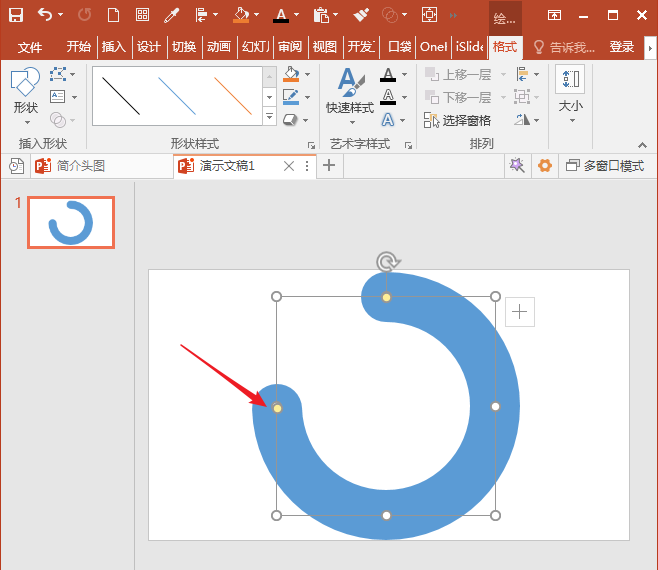Open the 形状 shapes dropdown
The height and width of the screenshot is (570, 658).
tap(26, 96)
